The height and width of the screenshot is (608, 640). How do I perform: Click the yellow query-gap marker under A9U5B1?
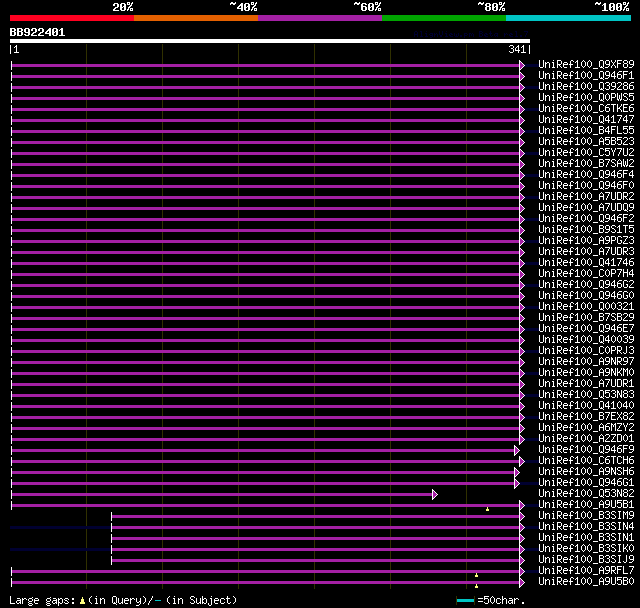[x=487, y=509]
